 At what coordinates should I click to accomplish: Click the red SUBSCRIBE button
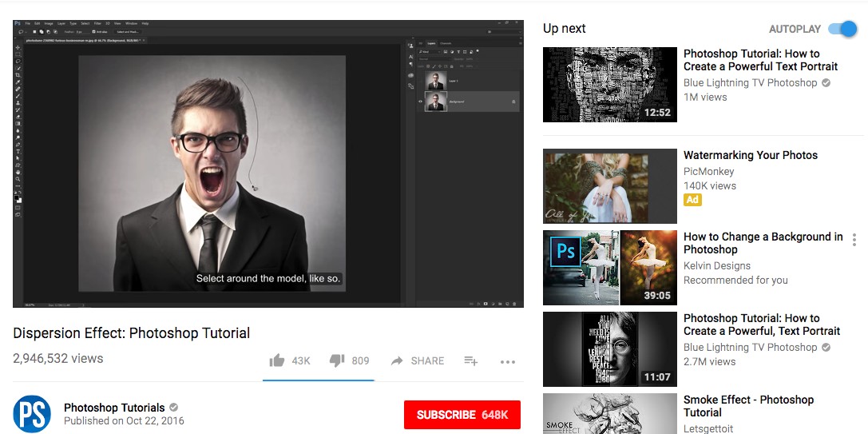click(462, 415)
